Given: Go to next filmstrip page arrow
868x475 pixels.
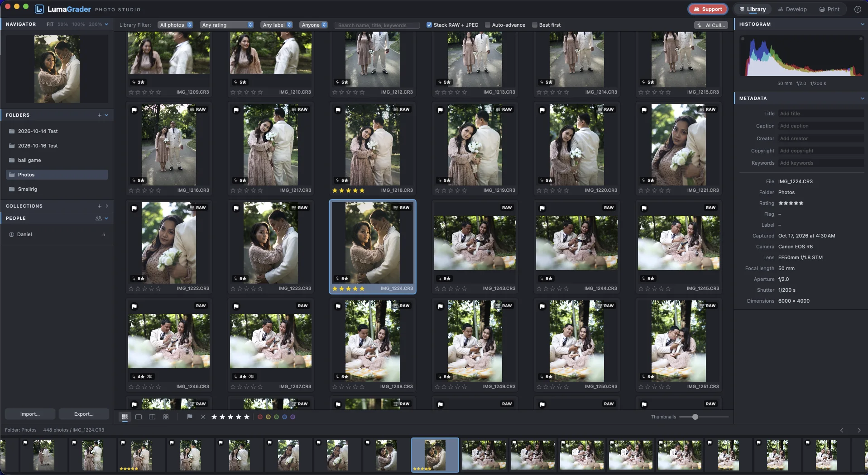Looking at the screenshot, I should [858, 430].
